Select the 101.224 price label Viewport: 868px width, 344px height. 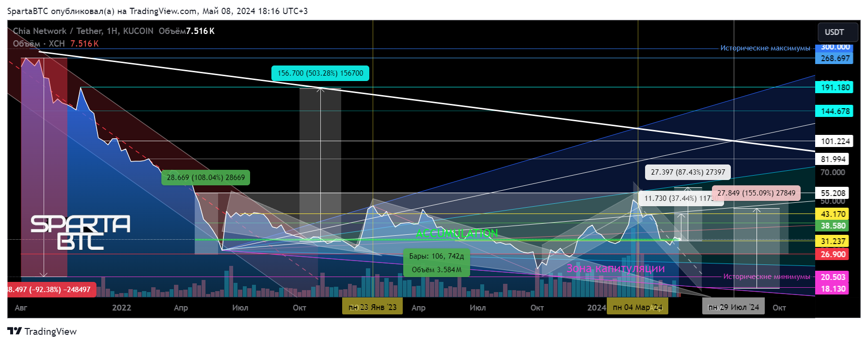(835, 141)
